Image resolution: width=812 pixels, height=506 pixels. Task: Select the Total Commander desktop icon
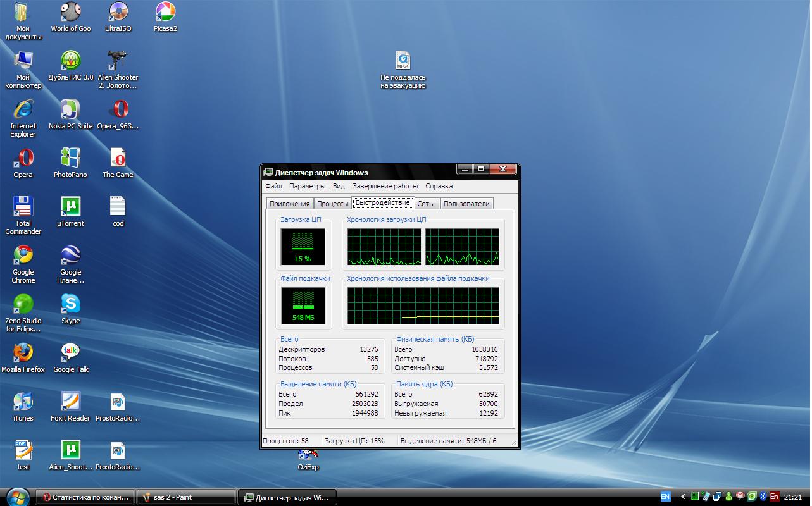(23, 207)
